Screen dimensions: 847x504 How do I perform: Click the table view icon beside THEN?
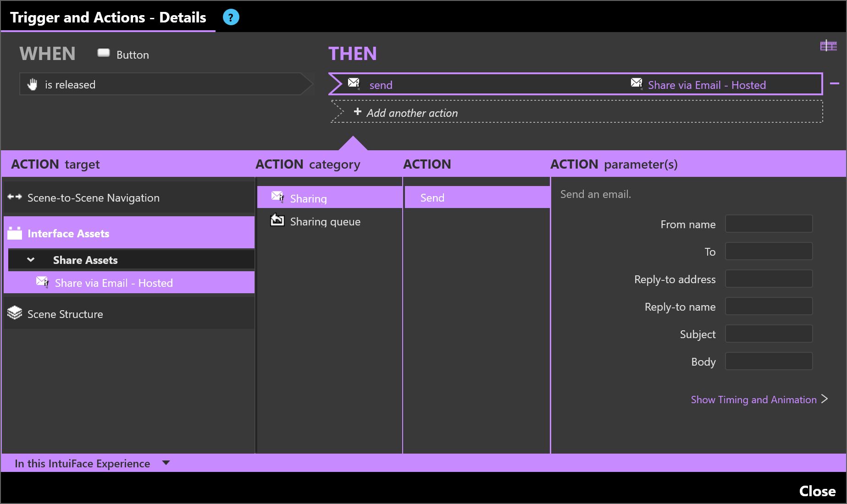[828, 46]
